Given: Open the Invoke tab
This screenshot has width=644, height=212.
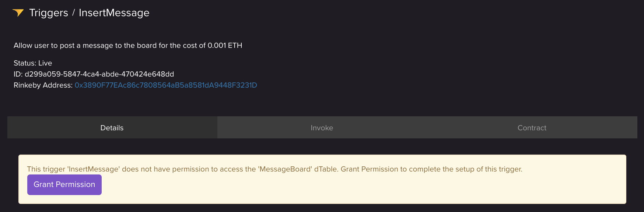Looking at the screenshot, I should (322, 128).
